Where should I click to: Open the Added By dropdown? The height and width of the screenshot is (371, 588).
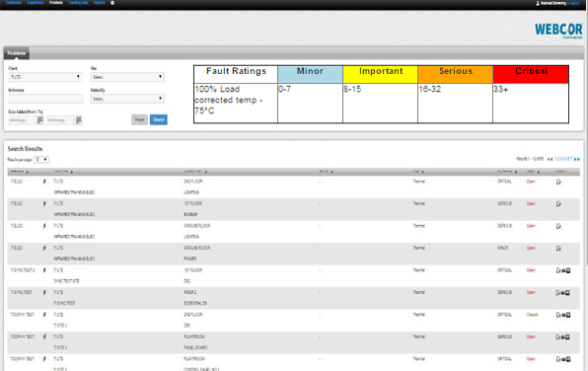tap(127, 99)
